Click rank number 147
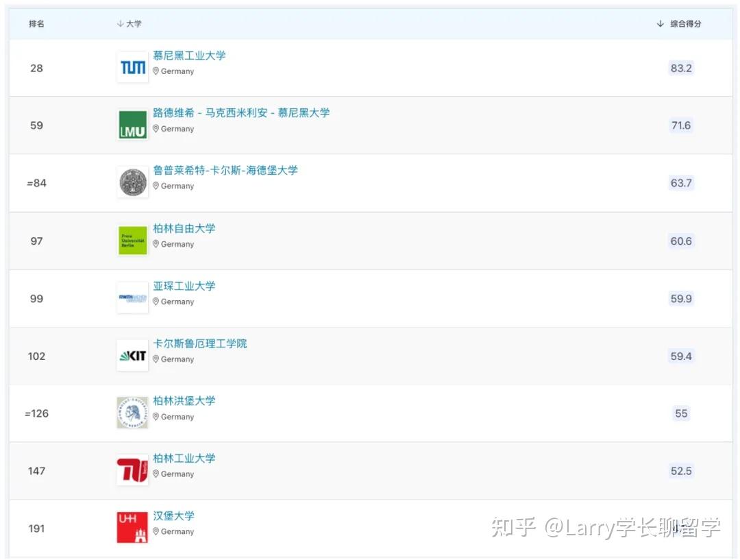Screen dimensions: 740x560 pos(36,471)
